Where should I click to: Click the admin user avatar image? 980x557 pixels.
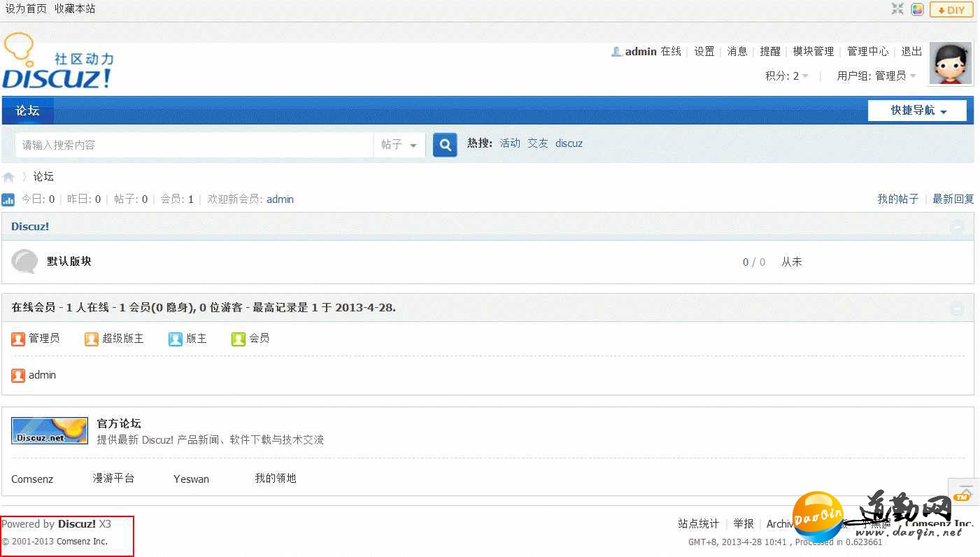[x=951, y=63]
